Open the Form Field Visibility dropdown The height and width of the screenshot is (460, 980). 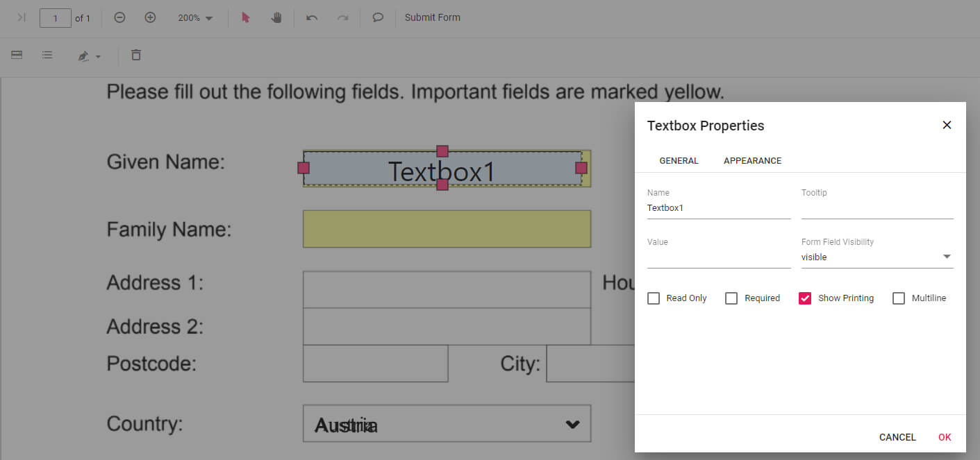pos(946,256)
